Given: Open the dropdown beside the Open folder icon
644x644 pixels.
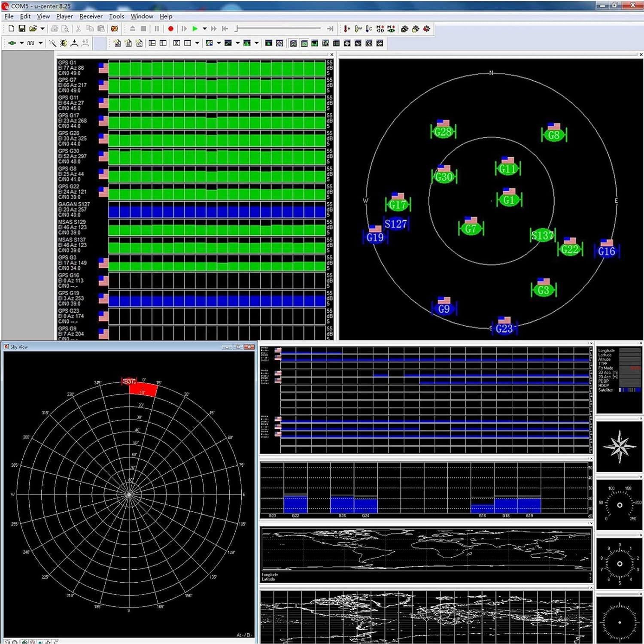Looking at the screenshot, I should [x=43, y=29].
